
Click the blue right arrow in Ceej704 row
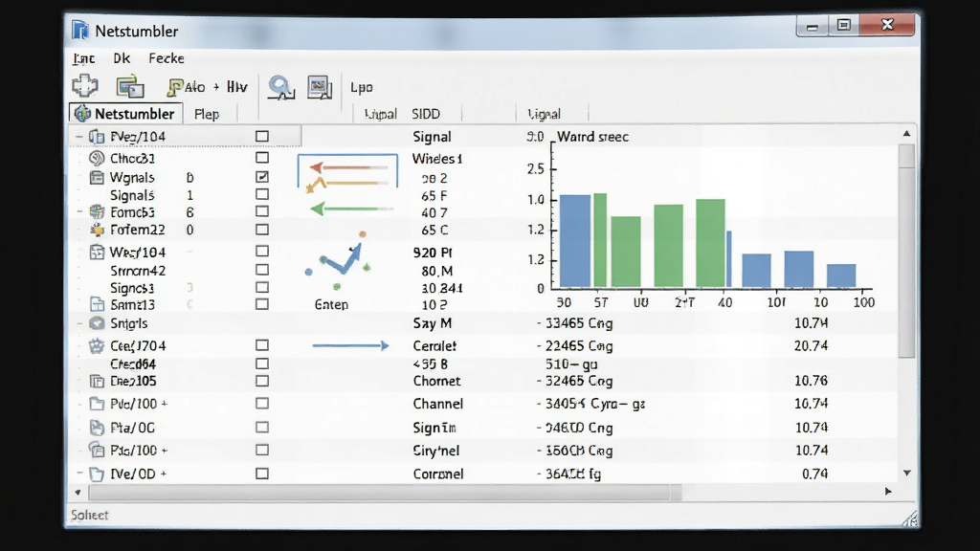(x=350, y=345)
